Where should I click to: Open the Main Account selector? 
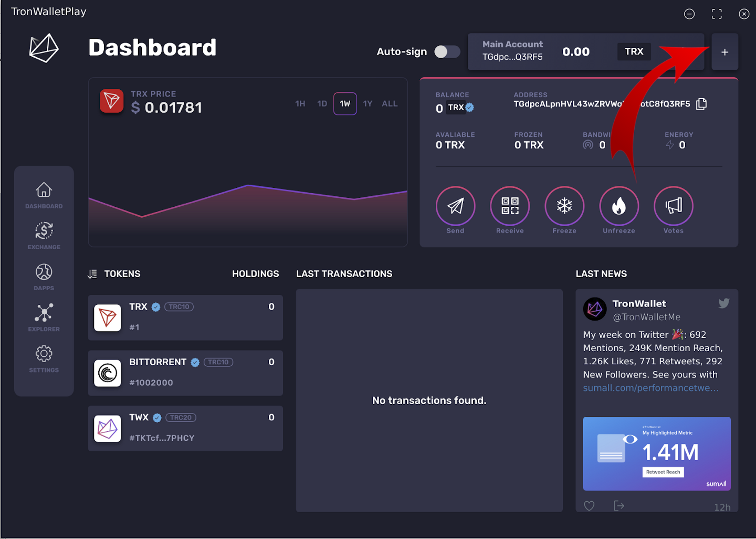pyautogui.click(x=512, y=51)
